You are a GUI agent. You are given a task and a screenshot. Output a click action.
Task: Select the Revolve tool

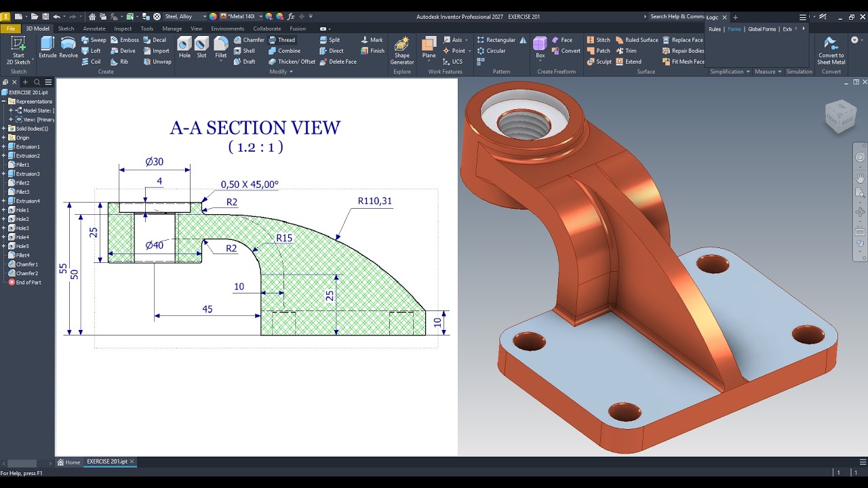(x=68, y=47)
